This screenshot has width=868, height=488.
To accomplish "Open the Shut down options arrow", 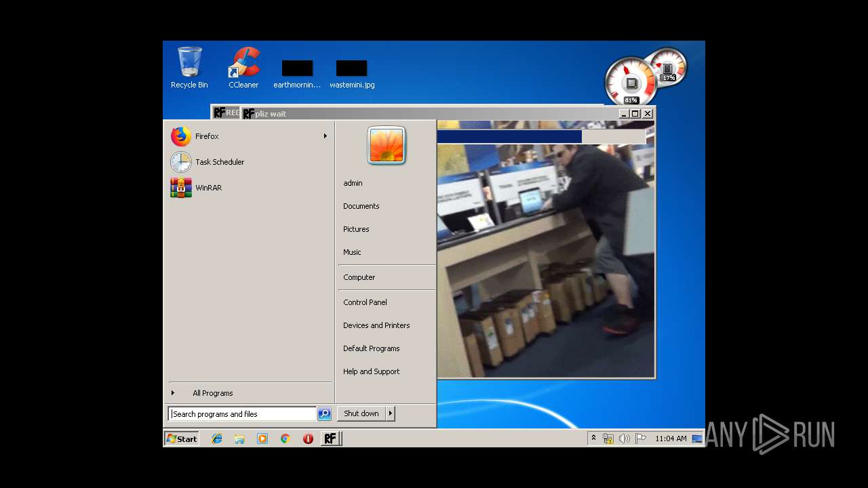I will pos(390,413).
